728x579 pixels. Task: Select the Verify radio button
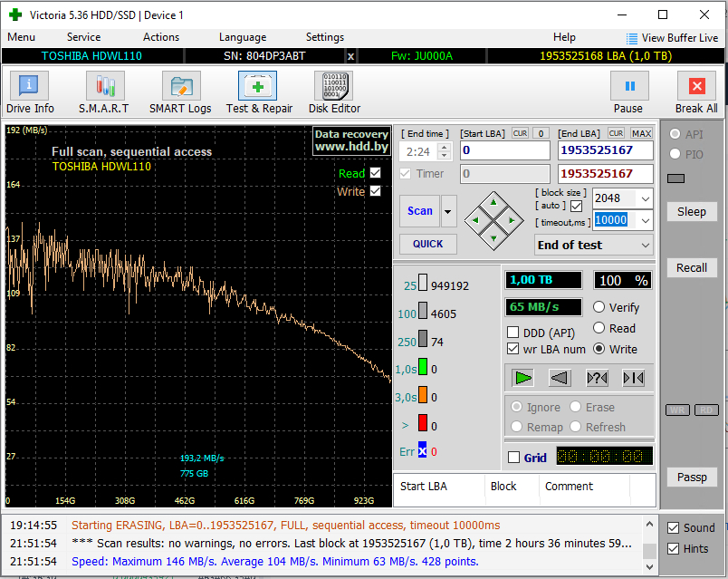coord(599,307)
